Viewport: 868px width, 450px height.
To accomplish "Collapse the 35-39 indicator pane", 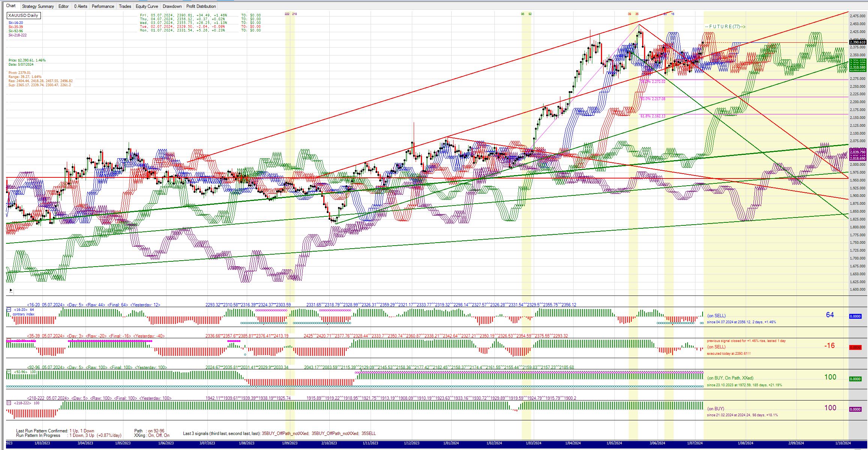I will click(x=9, y=340).
